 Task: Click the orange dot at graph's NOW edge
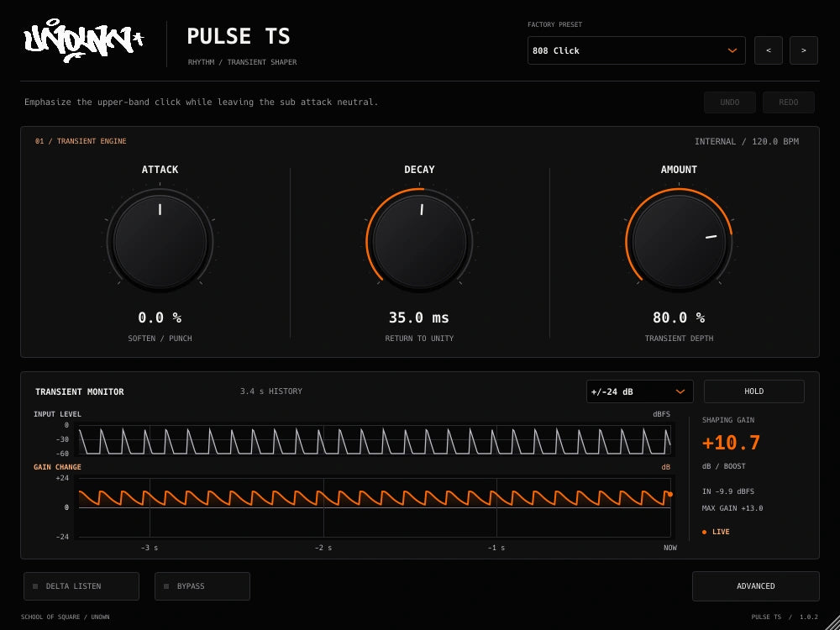[669, 494]
